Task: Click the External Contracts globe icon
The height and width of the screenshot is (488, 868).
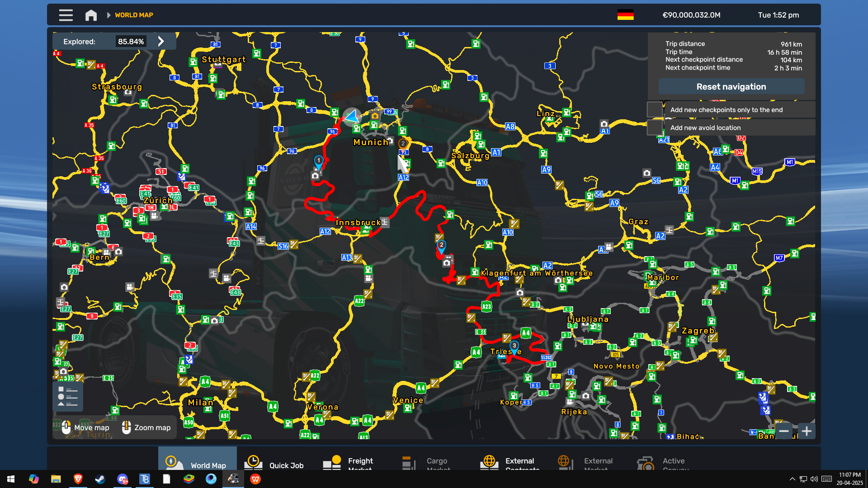Action: [x=489, y=462]
